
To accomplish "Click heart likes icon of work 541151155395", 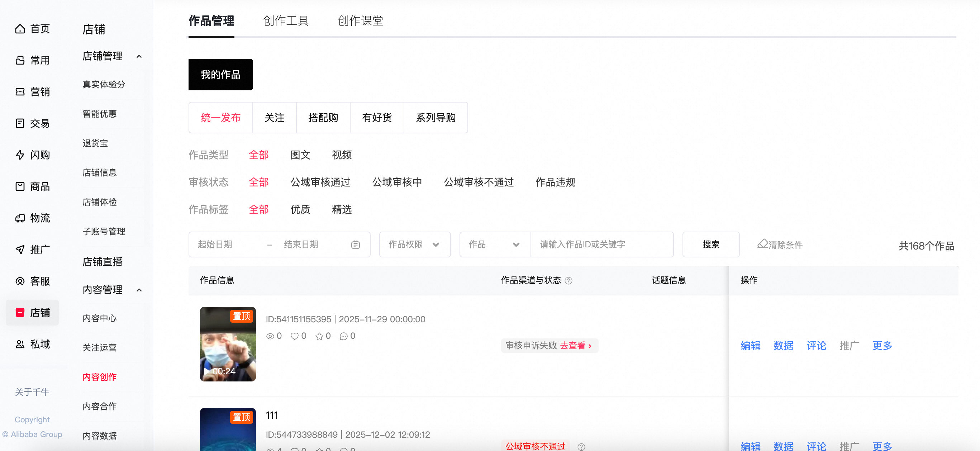I will pos(294,336).
